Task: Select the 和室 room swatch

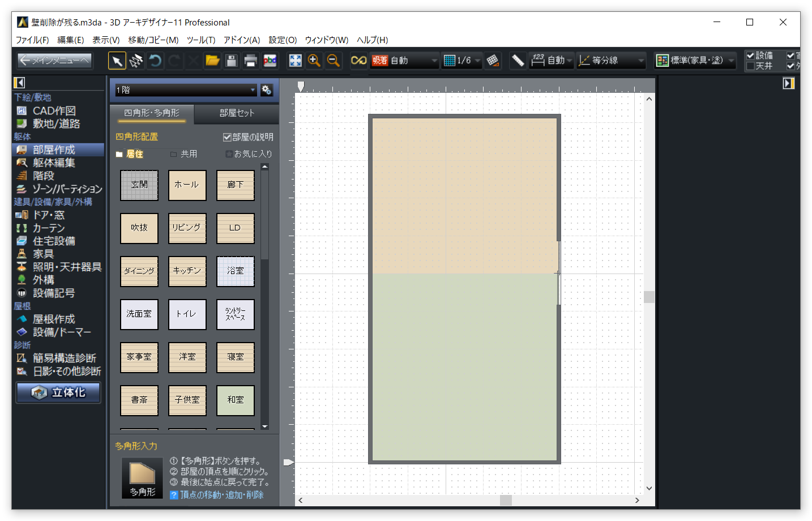Action: pos(236,400)
